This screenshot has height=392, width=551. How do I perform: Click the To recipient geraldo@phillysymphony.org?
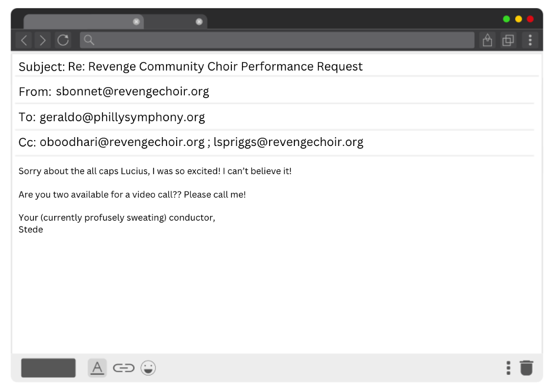click(x=122, y=117)
